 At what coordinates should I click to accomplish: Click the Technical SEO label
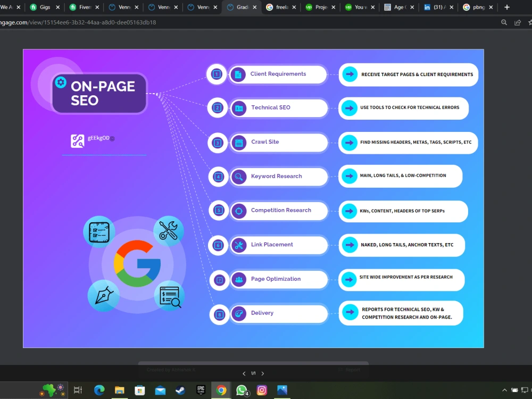(x=270, y=107)
